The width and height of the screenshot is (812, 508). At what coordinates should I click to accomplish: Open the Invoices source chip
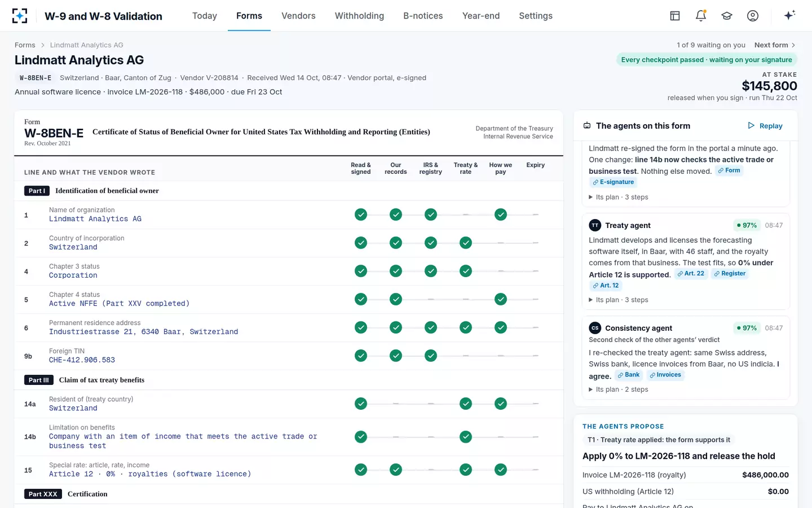(665, 375)
